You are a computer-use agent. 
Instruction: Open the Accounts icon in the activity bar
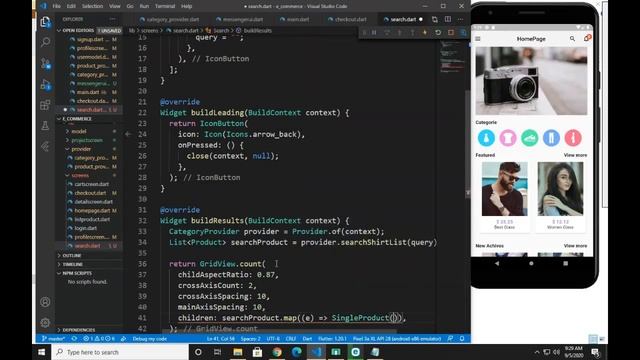(45, 302)
